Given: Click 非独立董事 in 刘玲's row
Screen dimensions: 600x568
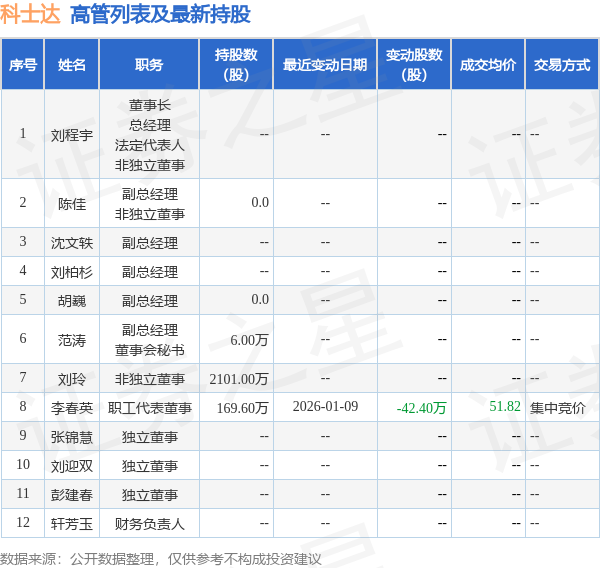Looking at the screenshot, I should click(149, 379).
